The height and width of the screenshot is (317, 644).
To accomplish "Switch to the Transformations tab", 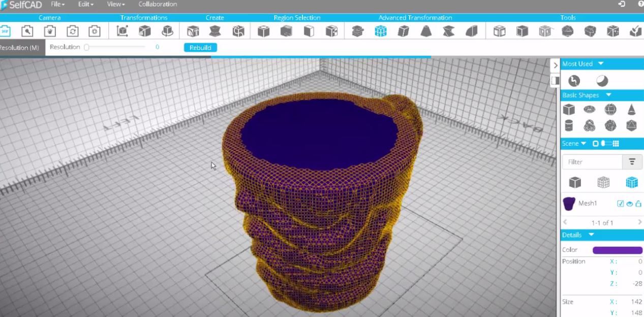I will [143, 17].
